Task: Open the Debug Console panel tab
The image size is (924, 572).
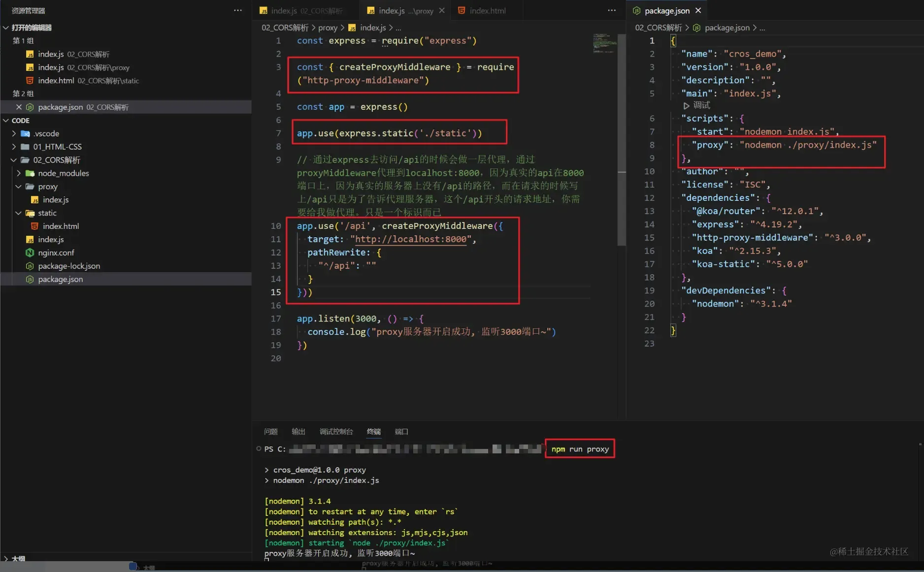Action: 336,432
